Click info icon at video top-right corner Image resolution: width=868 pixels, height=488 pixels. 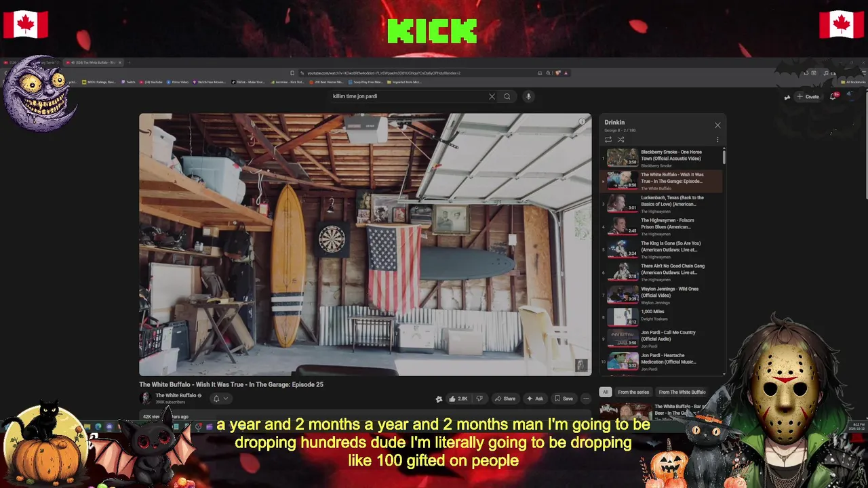581,122
